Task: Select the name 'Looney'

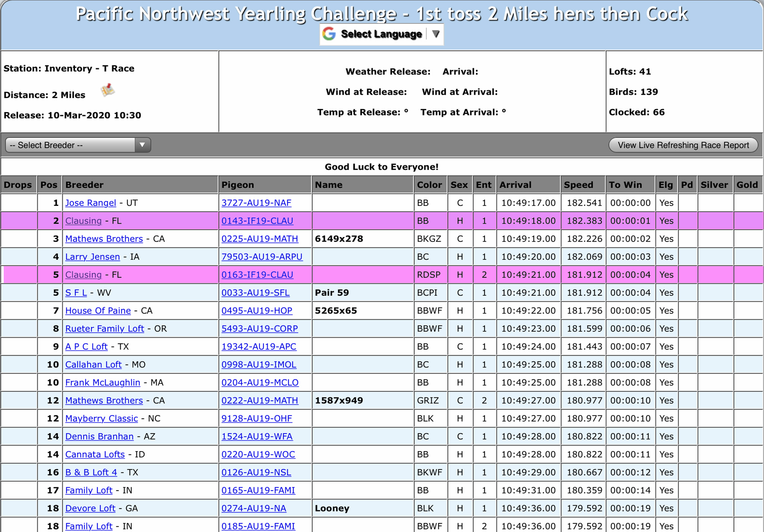Action: click(332, 508)
